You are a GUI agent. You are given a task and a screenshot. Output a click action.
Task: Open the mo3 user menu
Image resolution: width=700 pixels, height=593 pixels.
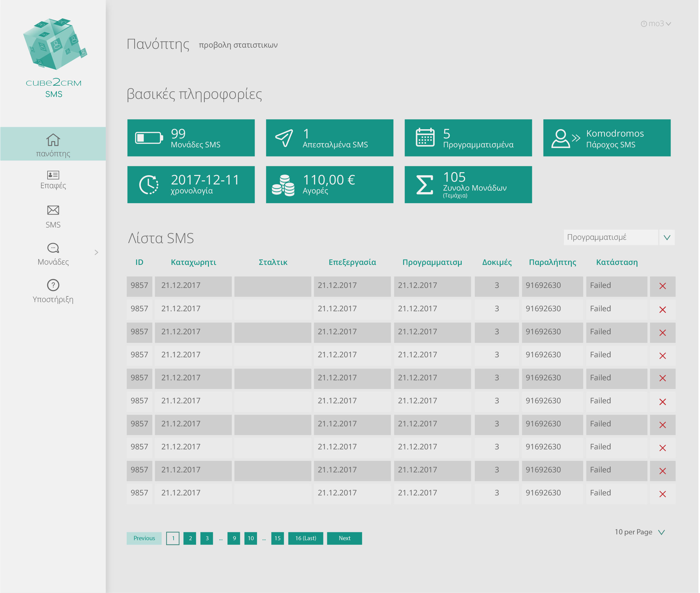656,24
